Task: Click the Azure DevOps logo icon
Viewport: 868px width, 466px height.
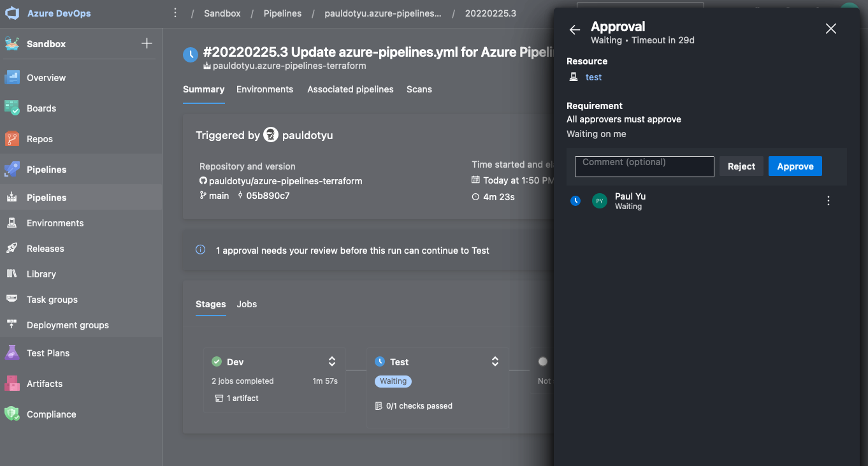Action: tap(13, 13)
